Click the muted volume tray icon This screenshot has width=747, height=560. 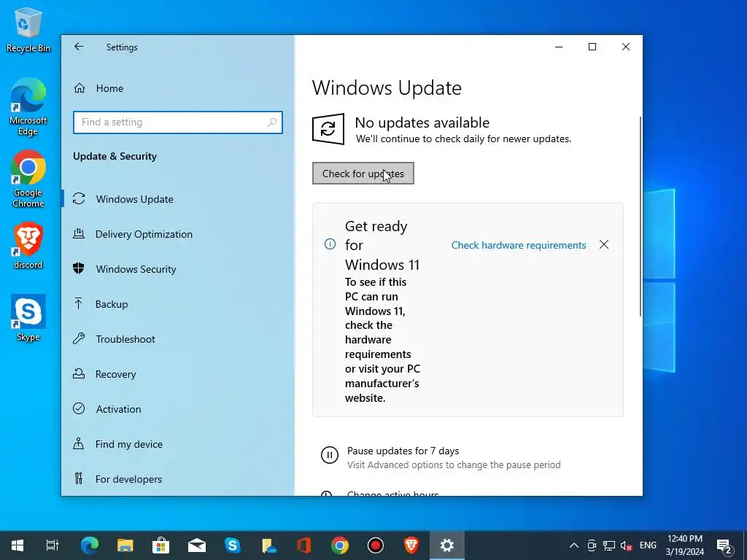coord(626,545)
